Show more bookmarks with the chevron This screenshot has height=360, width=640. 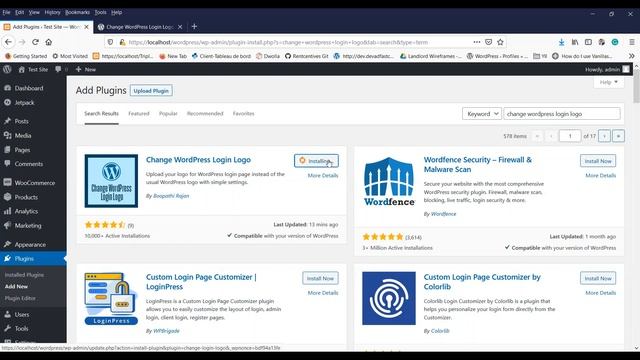pos(631,56)
